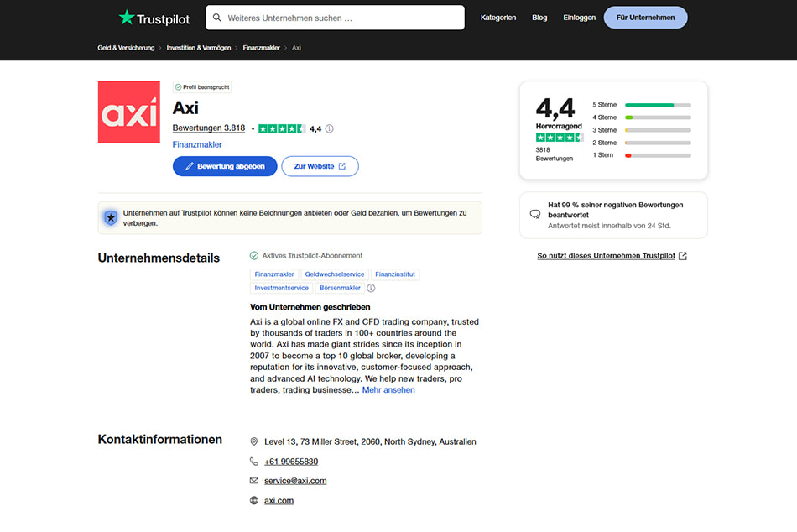Click the phone icon
The image size is (797, 532).
[x=254, y=462]
